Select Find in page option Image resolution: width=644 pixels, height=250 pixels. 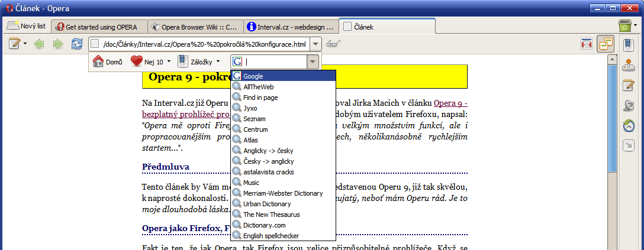[283, 98]
